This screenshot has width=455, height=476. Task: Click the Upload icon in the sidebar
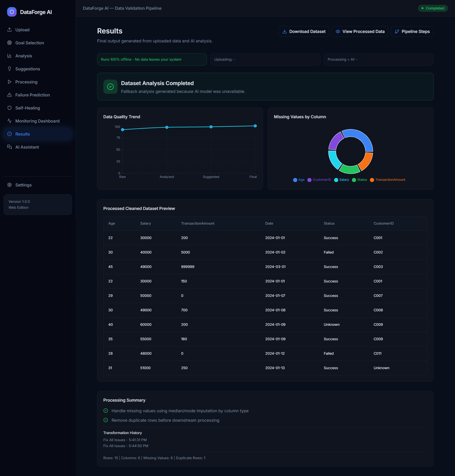point(9,30)
